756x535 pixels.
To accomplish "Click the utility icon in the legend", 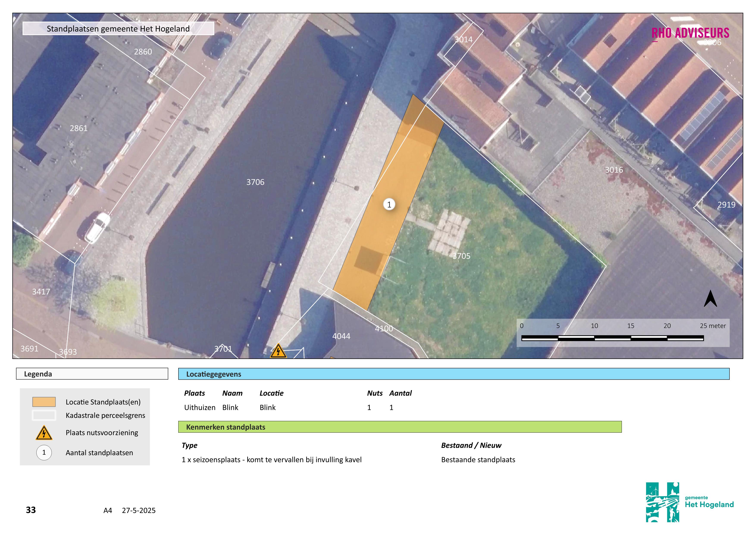I will (44, 433).
